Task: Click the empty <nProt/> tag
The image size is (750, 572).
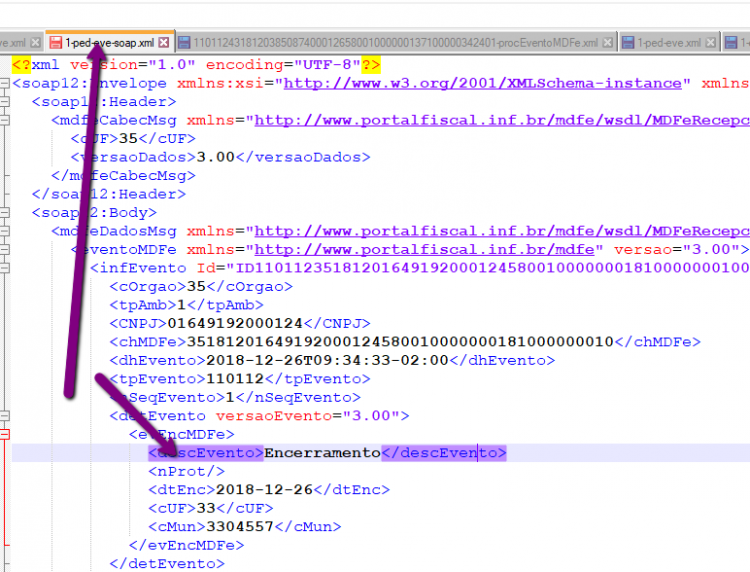Action: tap(186, 471)
